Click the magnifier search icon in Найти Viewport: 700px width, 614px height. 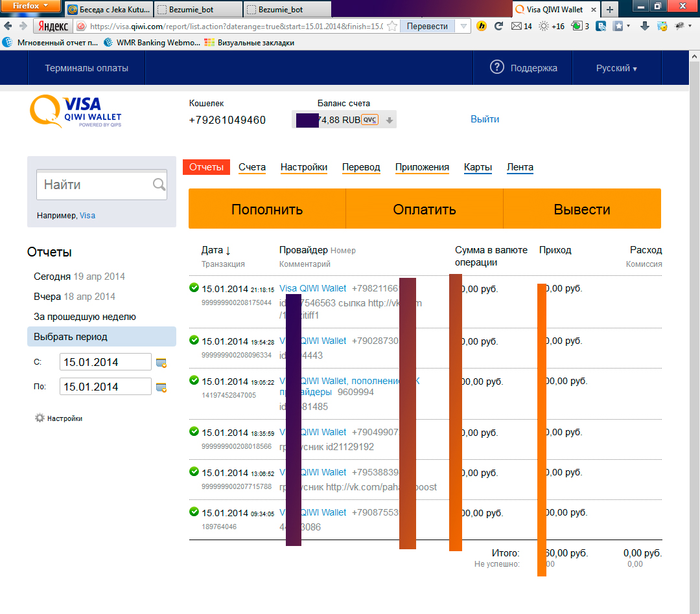[x=159, y=185]
